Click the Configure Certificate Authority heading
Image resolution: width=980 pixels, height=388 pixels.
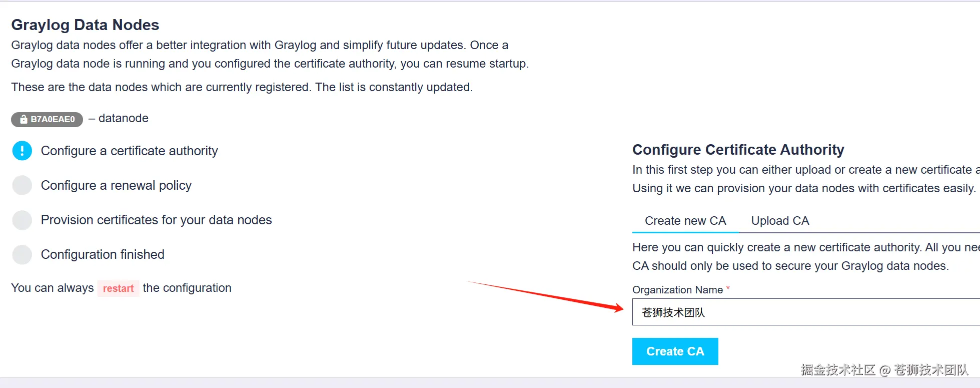click(738, 150)
